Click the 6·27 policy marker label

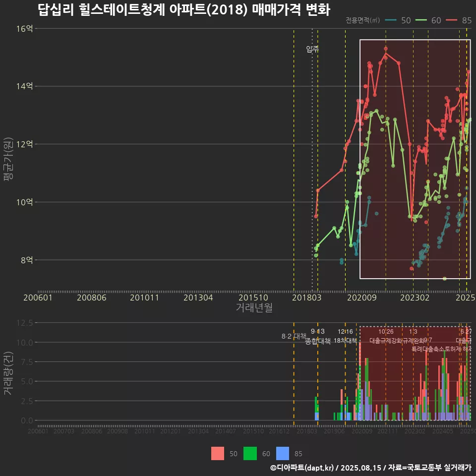[466, 332]
